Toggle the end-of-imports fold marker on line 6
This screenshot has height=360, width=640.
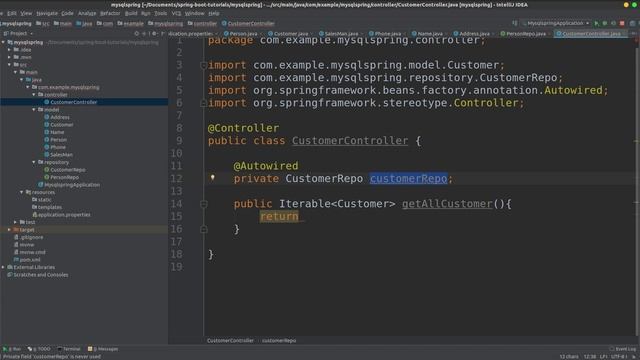pos(203,103)
